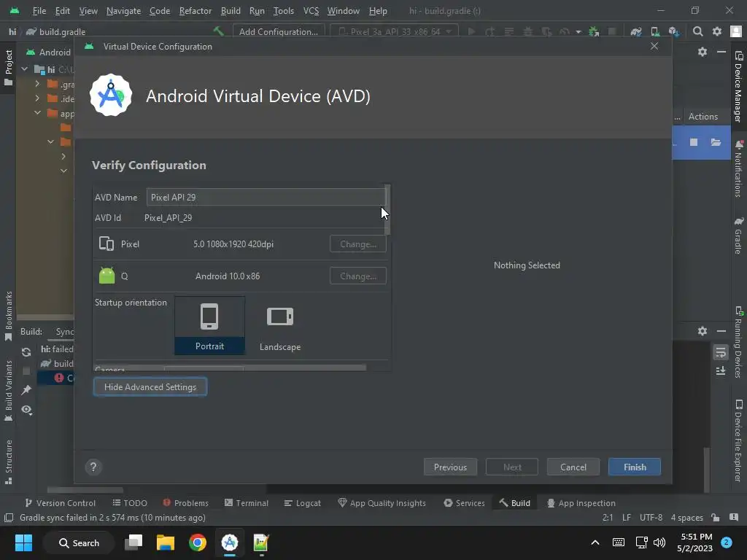This screenshot has width=747, height=560.
Task: Open device folder icon in Device Manager
Action: 716,142
